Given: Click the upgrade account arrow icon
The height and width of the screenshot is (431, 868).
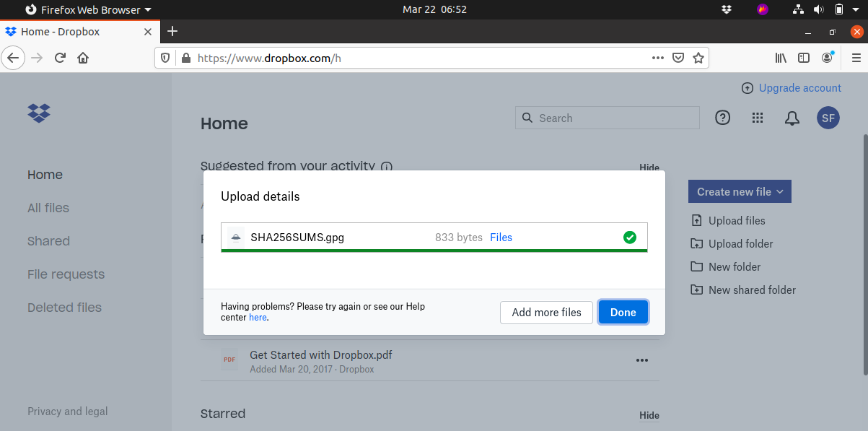Looking at the screenshot, I should pos(748,88).
